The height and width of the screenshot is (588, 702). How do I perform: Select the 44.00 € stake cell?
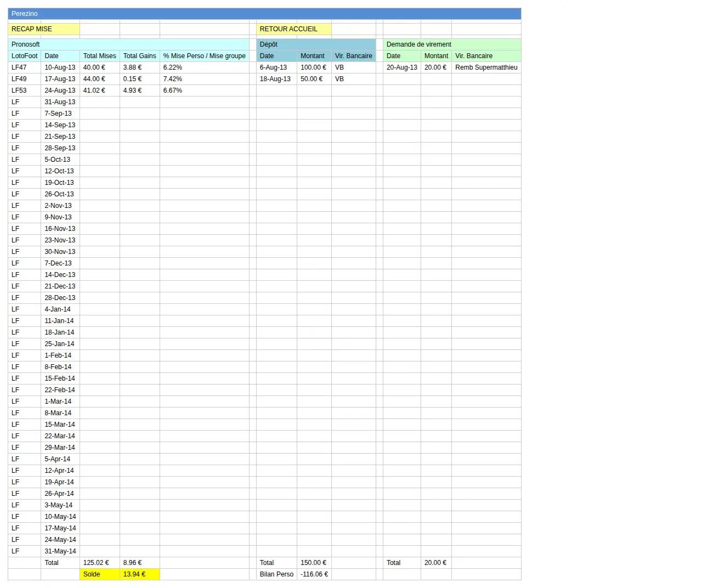tap(100, 79)
